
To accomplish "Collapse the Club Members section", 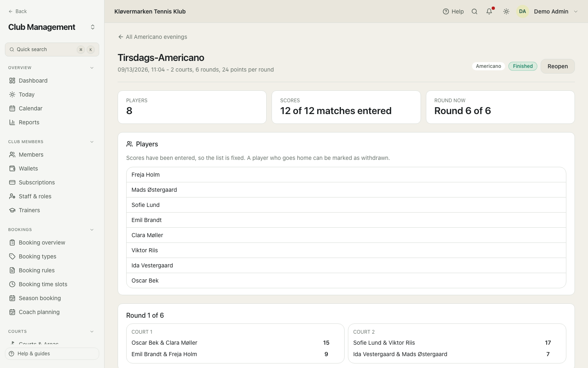I will point(92,142).
